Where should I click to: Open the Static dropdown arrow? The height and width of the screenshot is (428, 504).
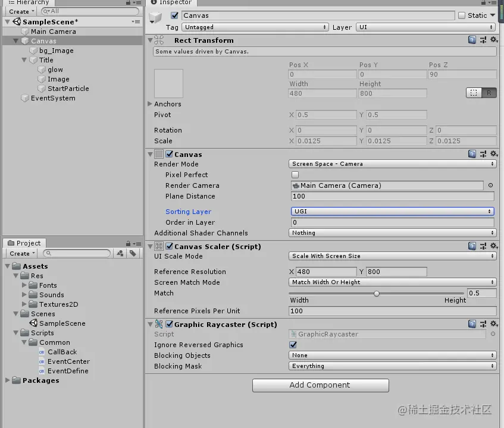pos(493,15)
